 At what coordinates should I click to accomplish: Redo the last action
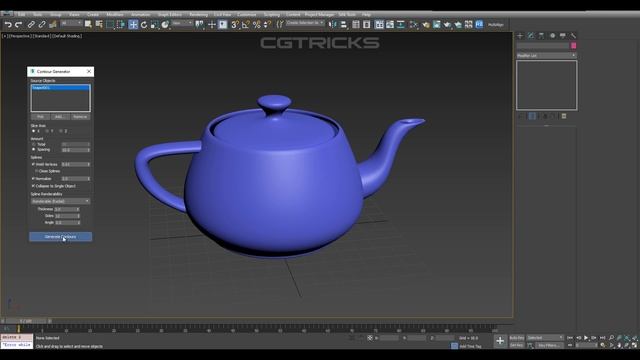point(18,25)
